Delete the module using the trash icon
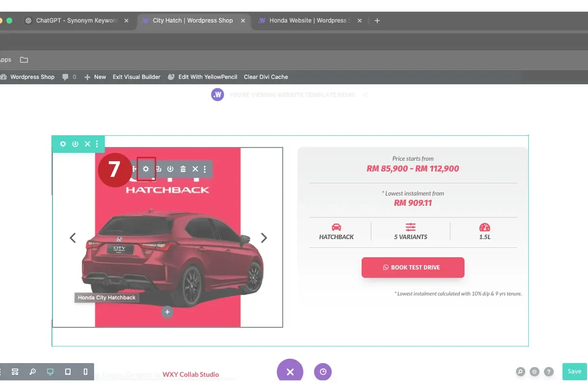Image resolution: width=588 pixels, height=392 pixels. (182, 169)
